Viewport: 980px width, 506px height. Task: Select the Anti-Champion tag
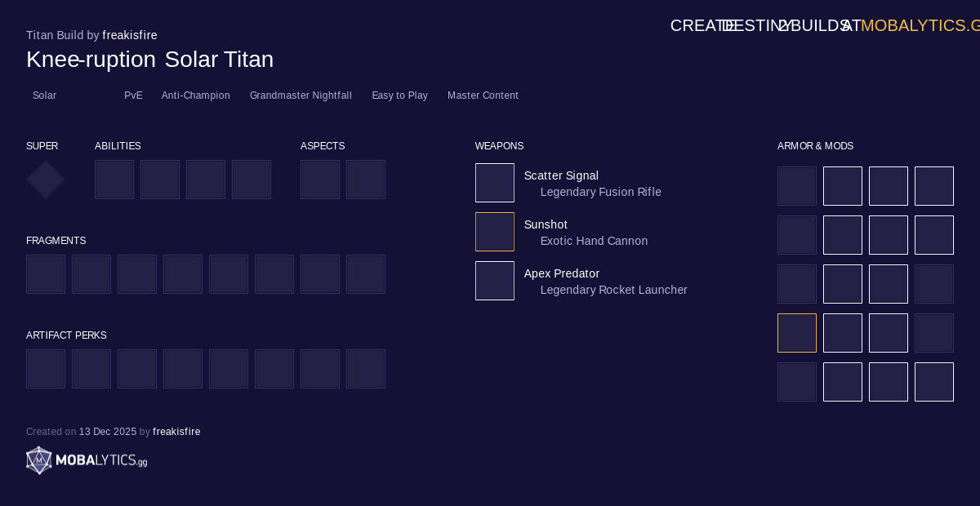coord(195,95)
